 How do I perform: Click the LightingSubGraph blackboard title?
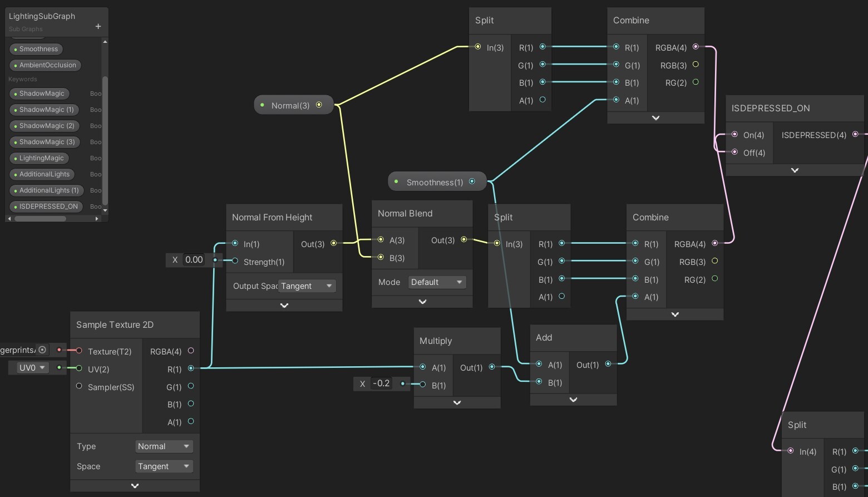coord(42,16)
